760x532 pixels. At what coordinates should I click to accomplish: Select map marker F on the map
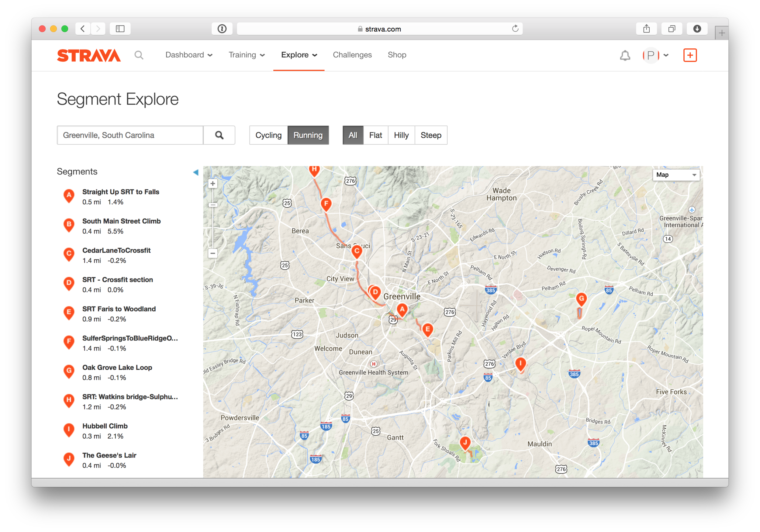tap(326, 204)
